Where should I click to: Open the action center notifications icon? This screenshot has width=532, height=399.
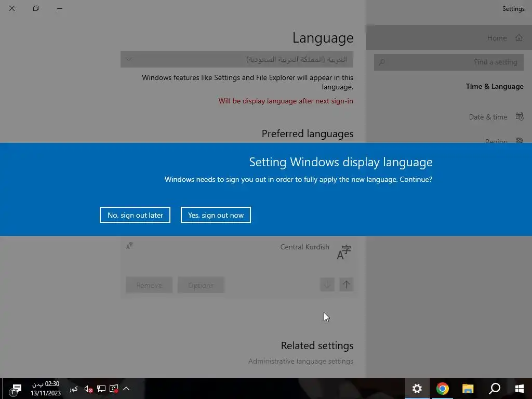click(15, 389)
